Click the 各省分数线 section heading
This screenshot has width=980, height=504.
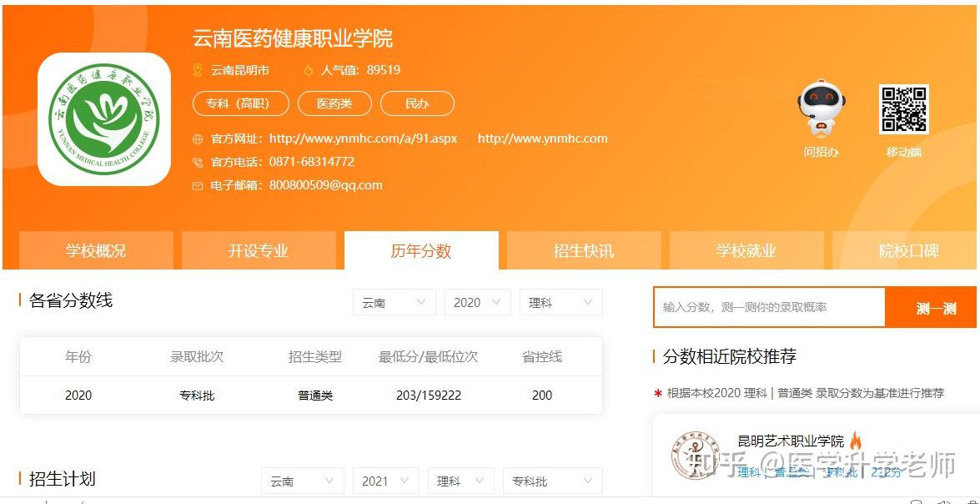[71, 300]
